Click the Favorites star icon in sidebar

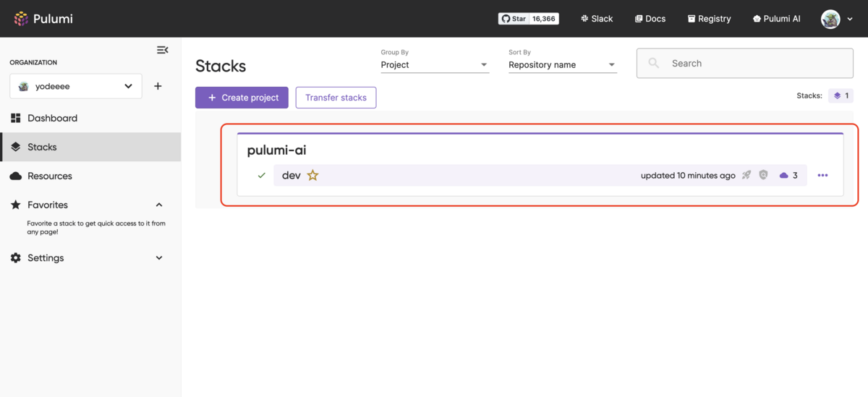[x=16, y=205]
